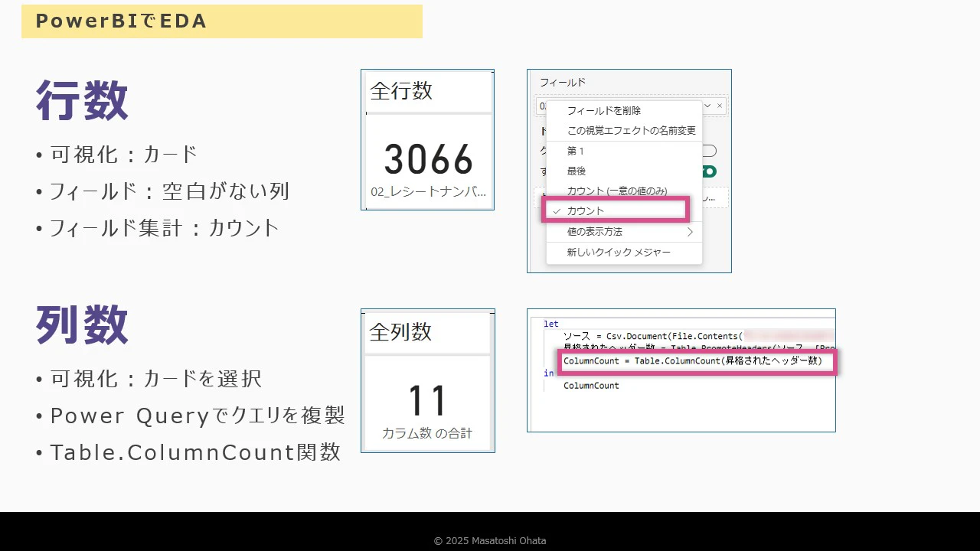
Task: Click the 02_レシートナンバ... card label
Action: (x=429, y=192)
